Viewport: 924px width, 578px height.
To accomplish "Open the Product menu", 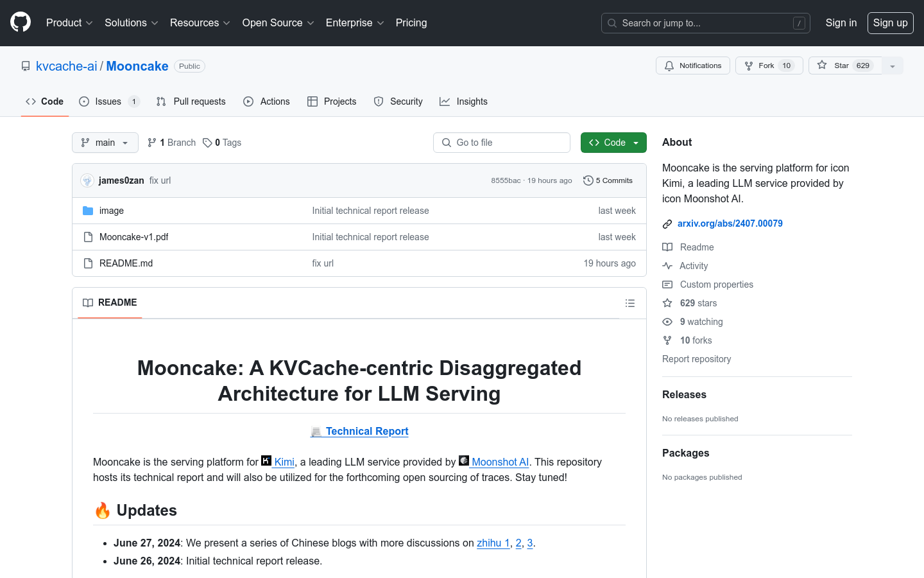I will point(69,22).
